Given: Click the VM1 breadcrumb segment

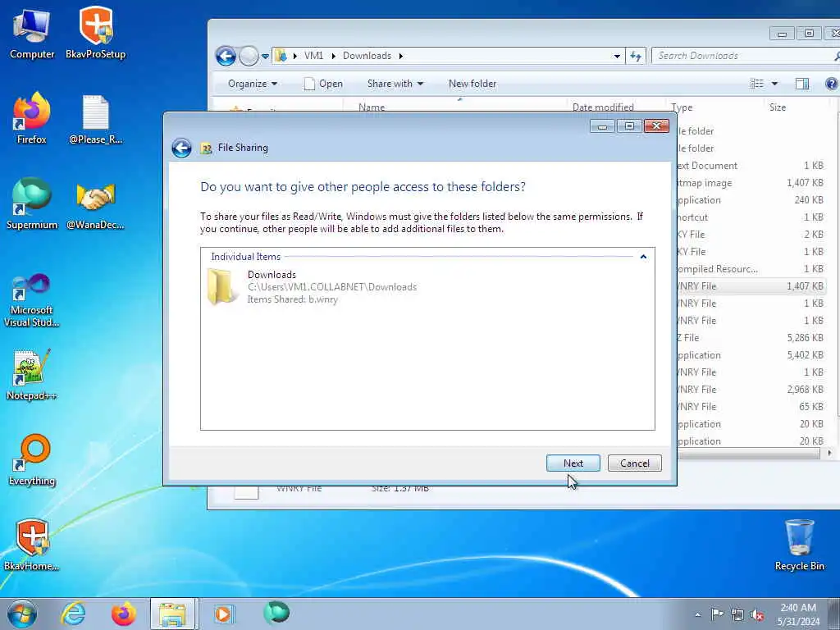Looking at the screenshot, I should (313, 56).
